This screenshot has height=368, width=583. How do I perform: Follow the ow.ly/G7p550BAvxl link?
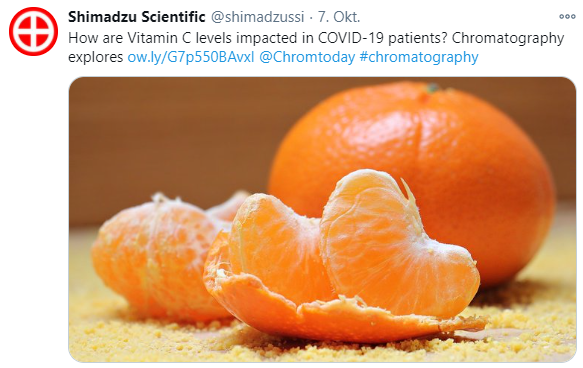191,57
